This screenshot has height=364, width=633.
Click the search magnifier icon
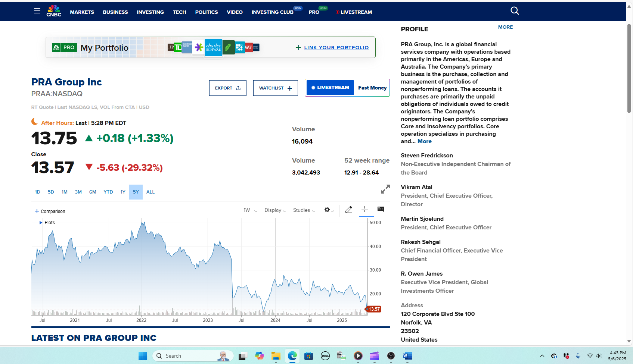[515, 11]
